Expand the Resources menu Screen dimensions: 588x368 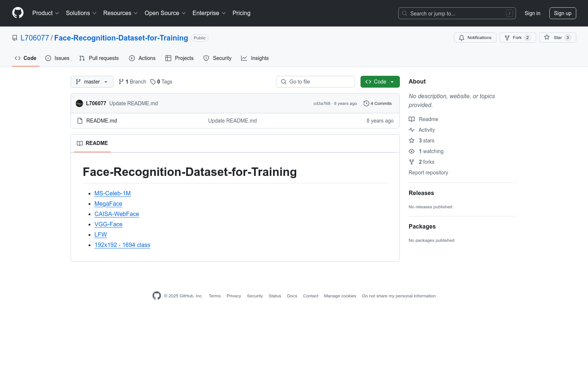[x=121, y=13]
